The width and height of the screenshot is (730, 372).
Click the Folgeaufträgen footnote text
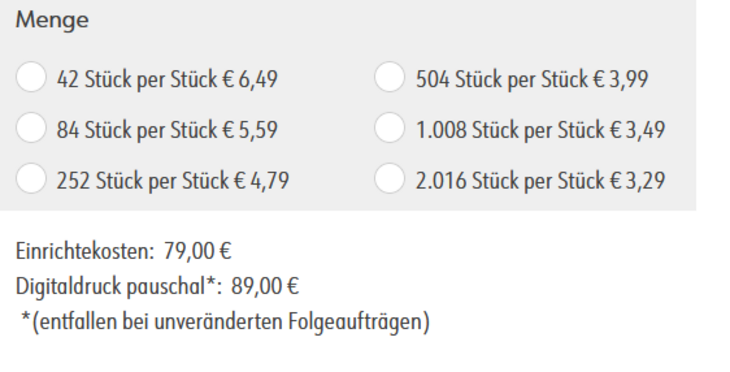(x=225, y=322)
